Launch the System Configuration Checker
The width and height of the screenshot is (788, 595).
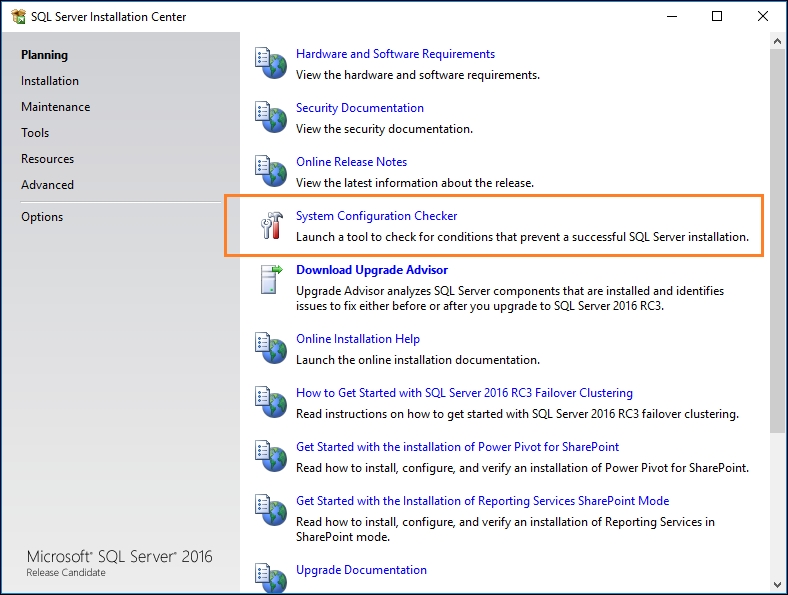point(376,216)
